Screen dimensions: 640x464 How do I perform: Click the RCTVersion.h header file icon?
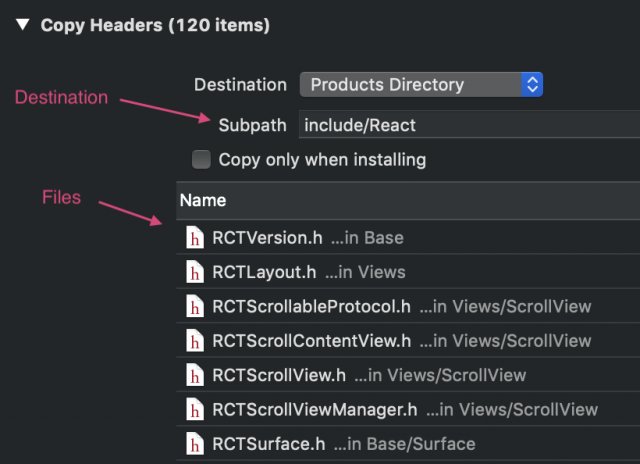[x=195, y=237]
